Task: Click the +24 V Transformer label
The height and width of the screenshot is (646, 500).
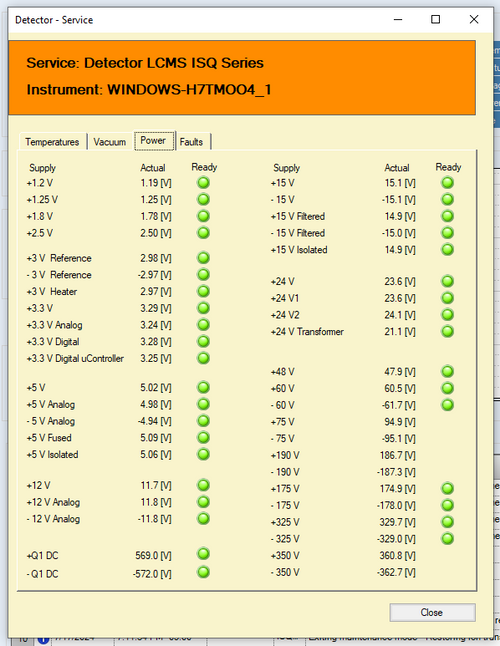Action: 307,332
